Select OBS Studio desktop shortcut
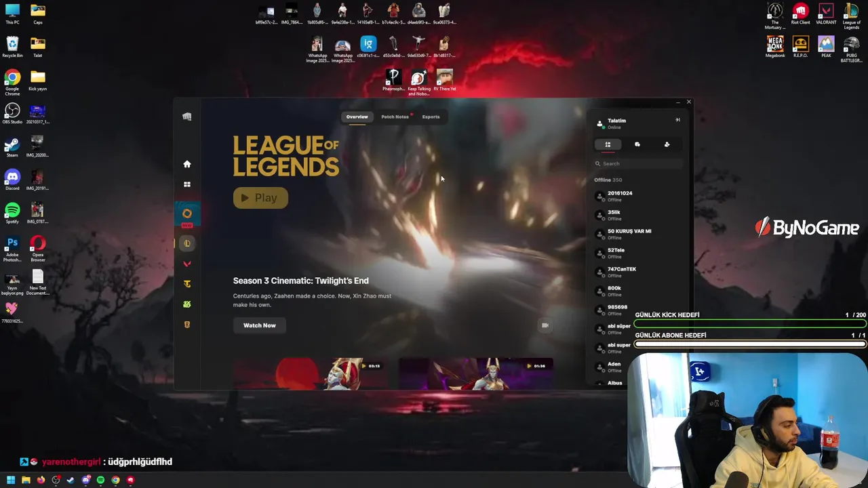The image size is (868, 488). (12, 114)
